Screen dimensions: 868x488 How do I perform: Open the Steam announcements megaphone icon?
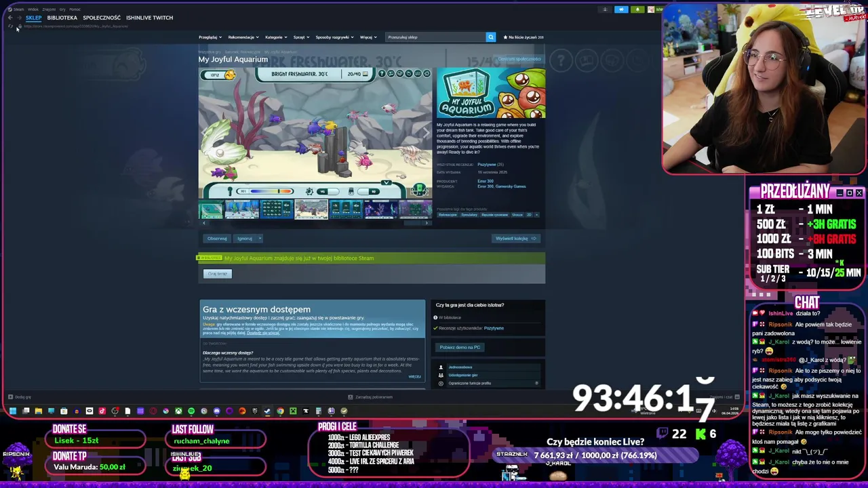pos(621,9)
